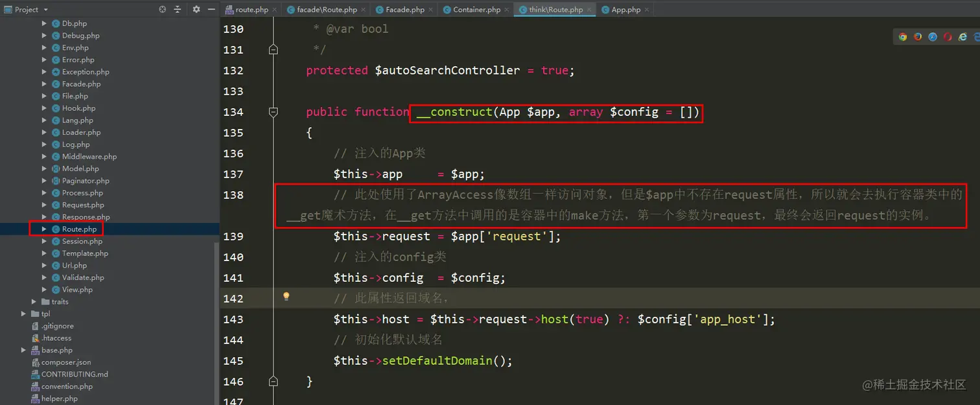
Task: Select Model.php in project tree
Action: coord(80,168)
